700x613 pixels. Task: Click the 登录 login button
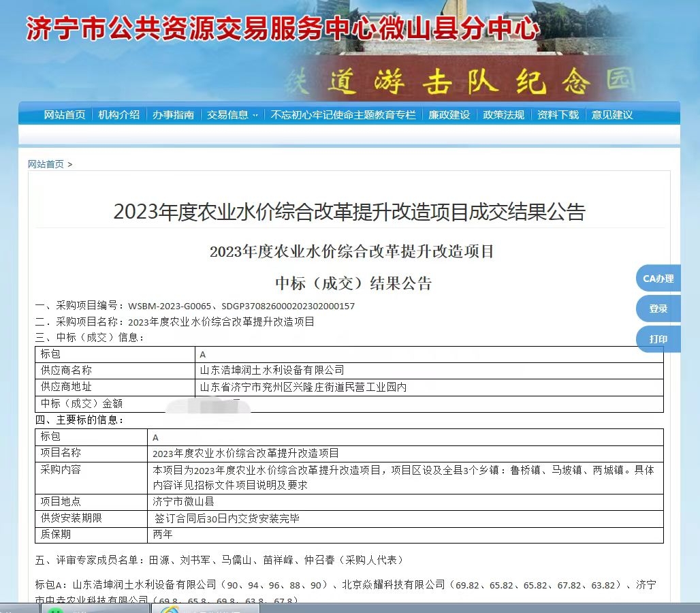pos(657,309)
